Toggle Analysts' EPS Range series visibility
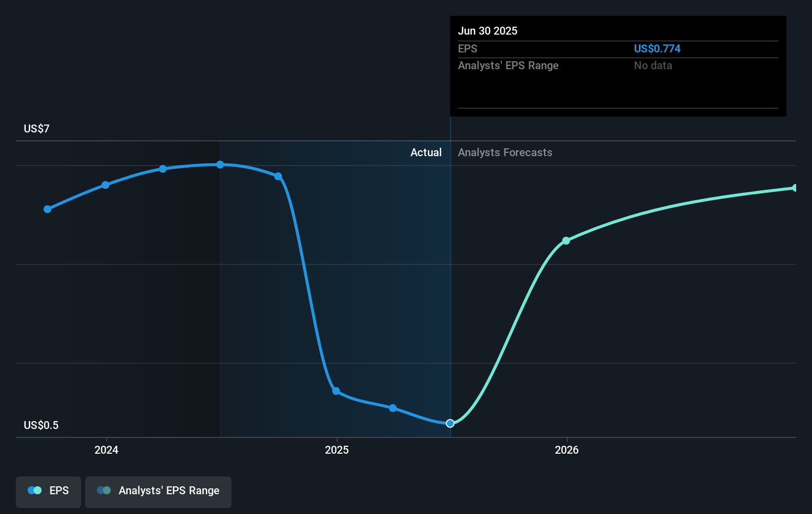 [158, 491]
